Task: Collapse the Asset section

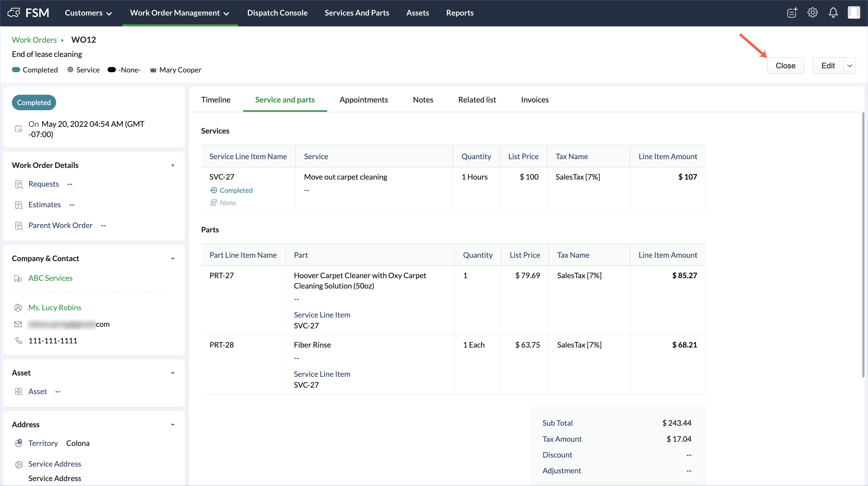Action: coord(173,373)
